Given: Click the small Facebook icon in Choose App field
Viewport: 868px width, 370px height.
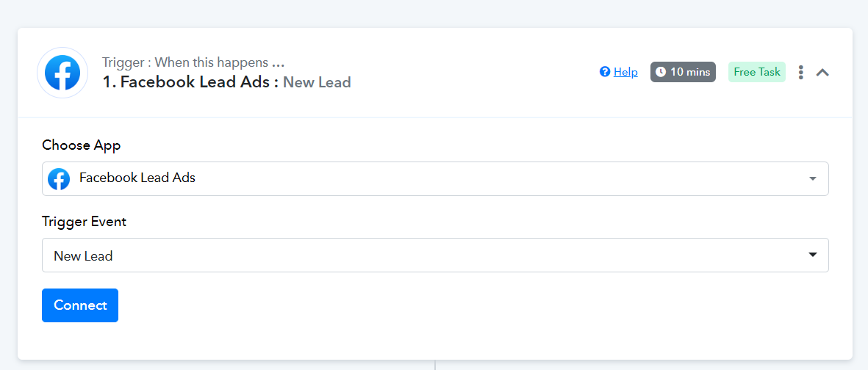Looking at the screenshot, I should 59,178.
